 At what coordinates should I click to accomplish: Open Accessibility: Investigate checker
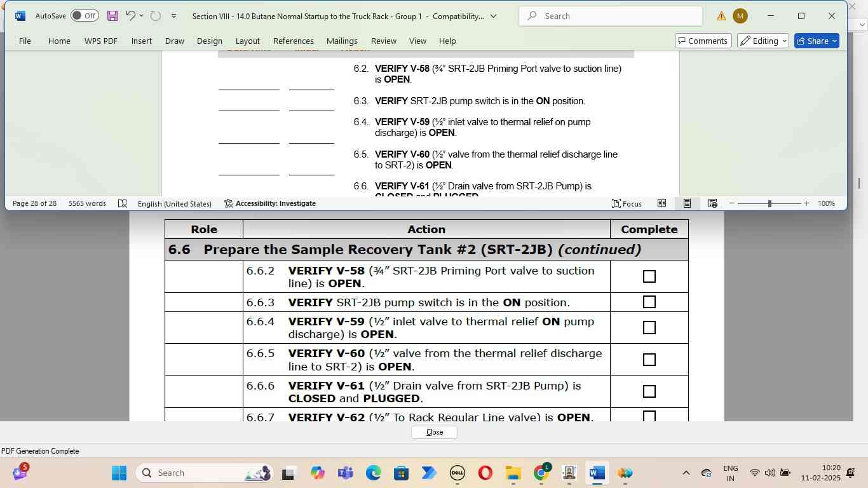[270, 203]
